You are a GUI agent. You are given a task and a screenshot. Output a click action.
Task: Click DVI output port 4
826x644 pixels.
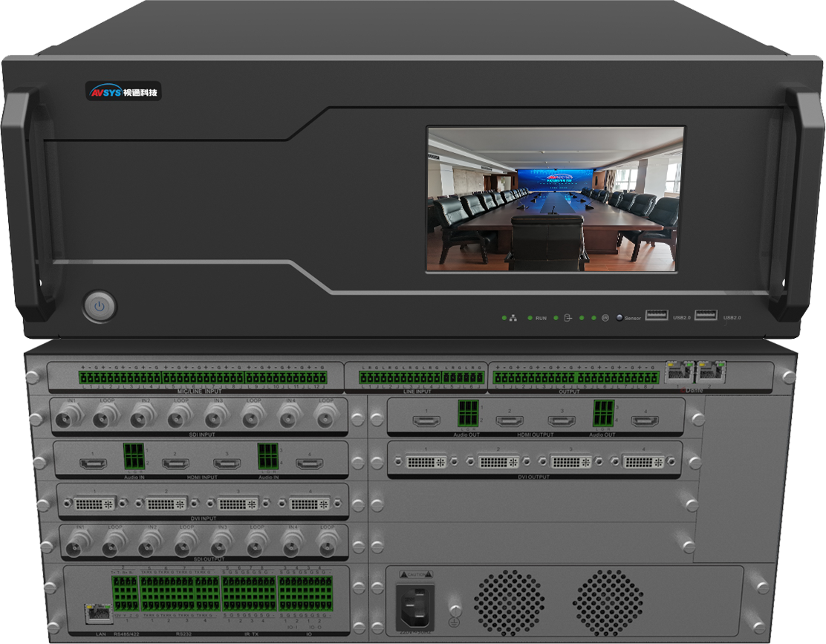(x=643, y=461)
